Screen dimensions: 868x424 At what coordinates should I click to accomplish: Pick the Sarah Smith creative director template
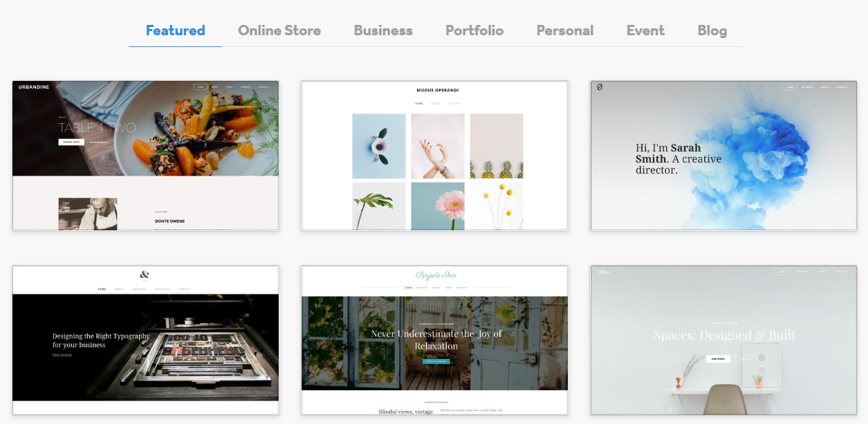coord(723,156)
